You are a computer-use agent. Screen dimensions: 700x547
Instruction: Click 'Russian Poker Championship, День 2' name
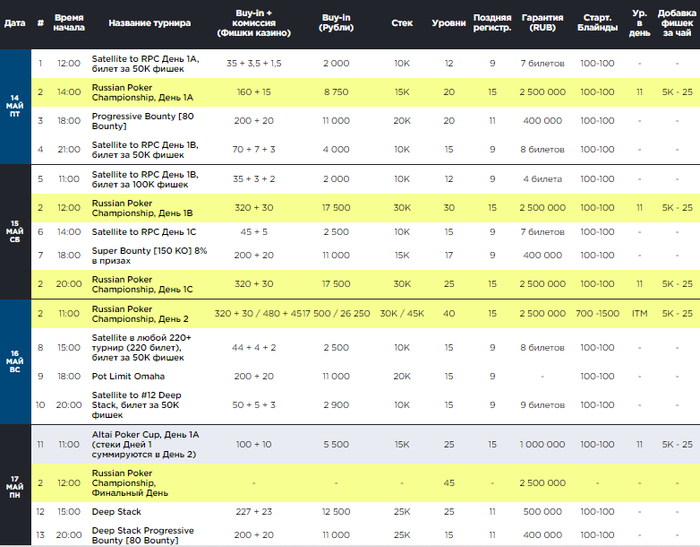140,314
